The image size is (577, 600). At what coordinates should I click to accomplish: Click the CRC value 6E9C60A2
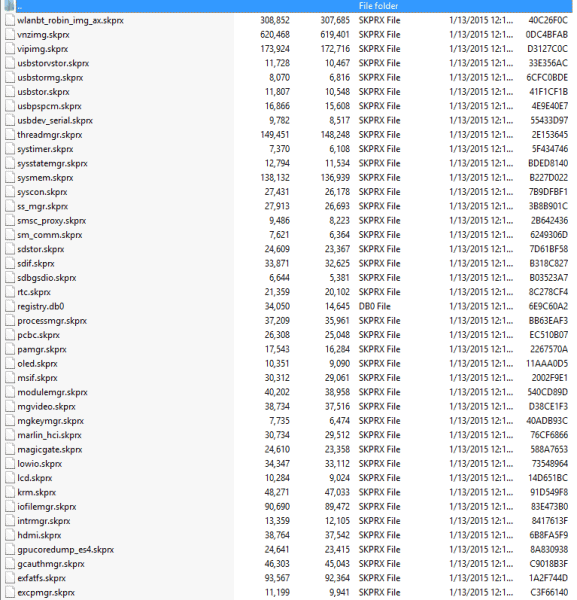tap(548, 306)
